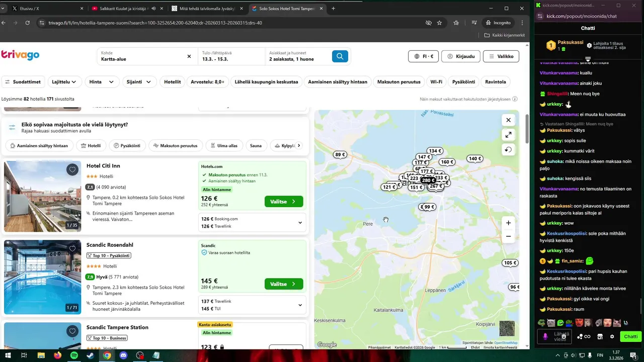Open the Suodattimet filters panel
644x362 pixels.
coord(23,82)
